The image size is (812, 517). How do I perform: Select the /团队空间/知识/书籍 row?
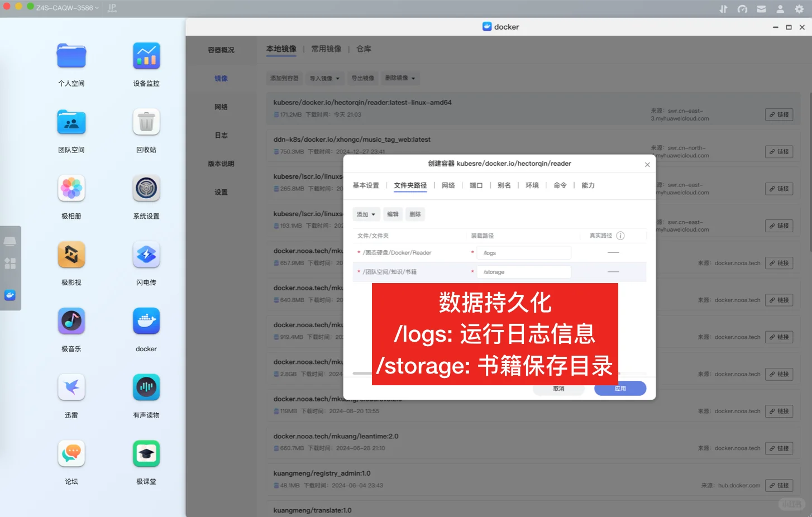coord(500,272)
